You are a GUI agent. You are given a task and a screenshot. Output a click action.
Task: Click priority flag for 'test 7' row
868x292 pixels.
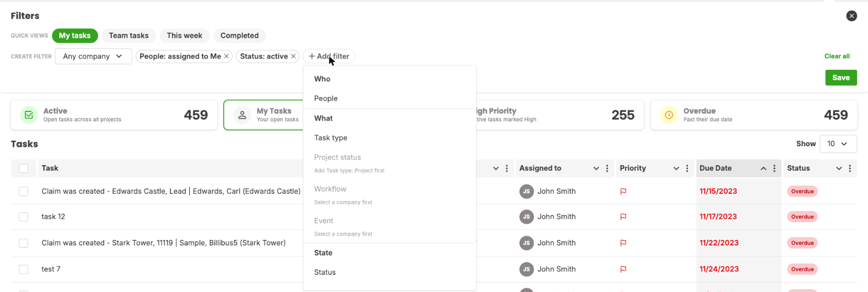click(623, 269)
